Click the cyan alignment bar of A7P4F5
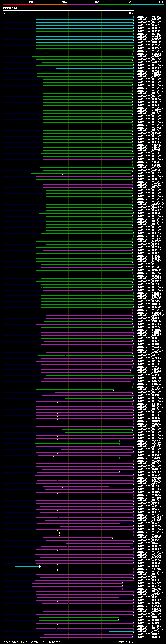166x644 pixels. (95, 68)
